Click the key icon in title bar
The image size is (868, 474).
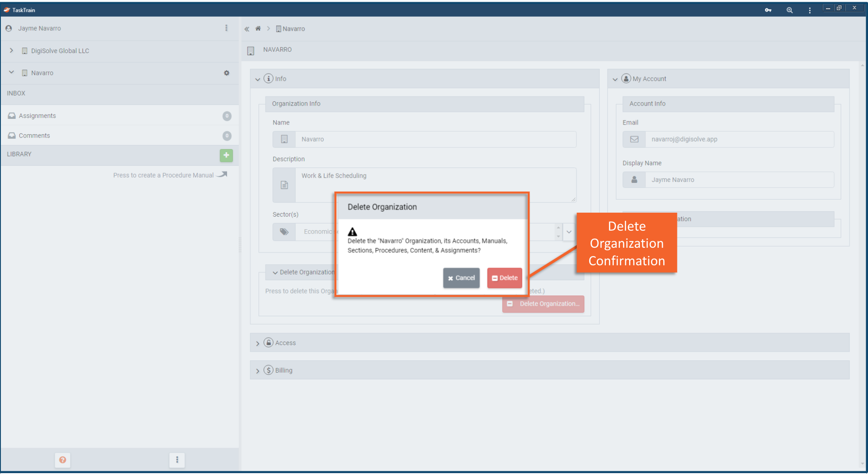768,10
